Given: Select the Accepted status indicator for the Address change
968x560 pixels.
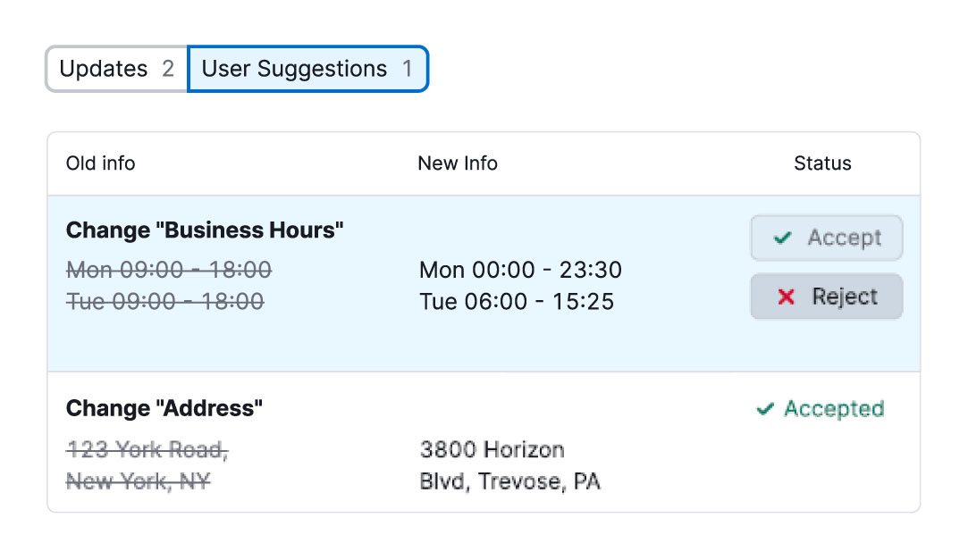Looking at the screenshot, I should tap(819, 409).
